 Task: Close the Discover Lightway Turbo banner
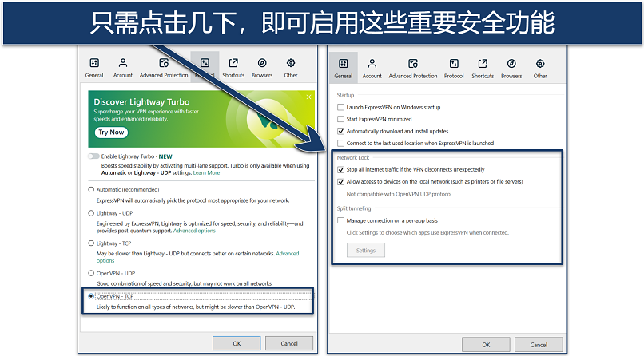click(308, 97)
